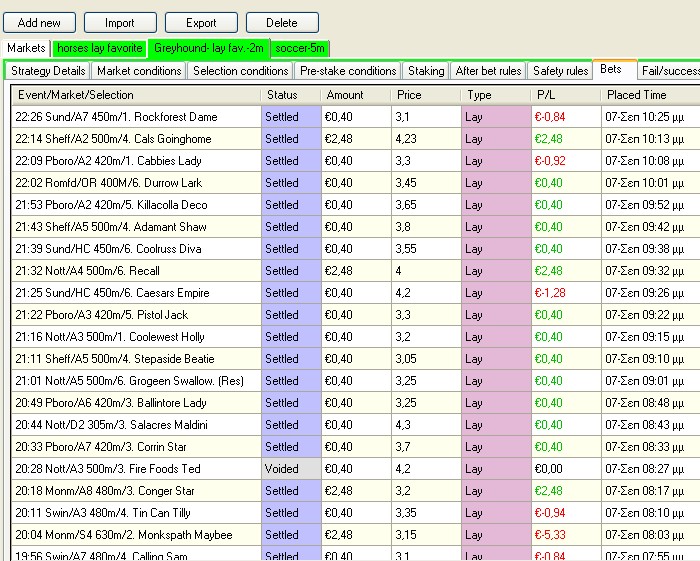
Task: Sort by Placed Time column header
Action: point(650,95)
